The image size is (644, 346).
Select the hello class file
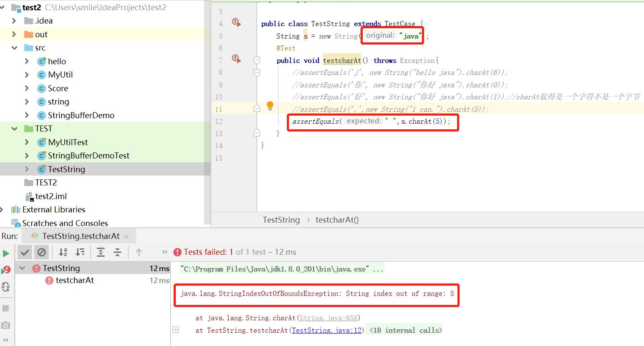point(57,61)
